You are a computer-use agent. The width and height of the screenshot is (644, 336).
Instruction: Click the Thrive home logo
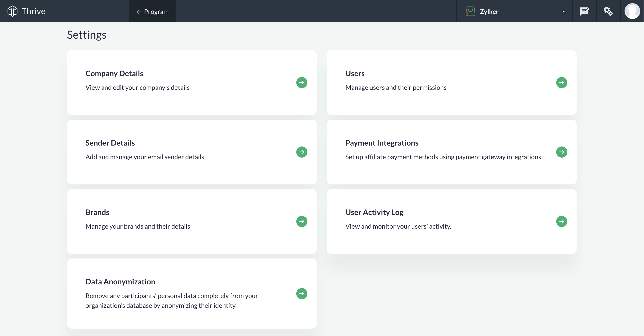click(x=26, y=12)
